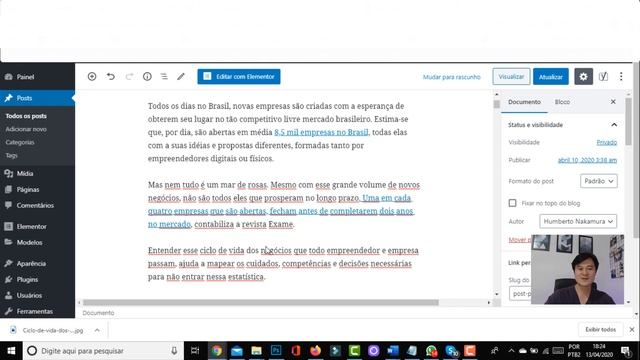
Task: Click Tags submenu
Action: [x=11, y=155]
